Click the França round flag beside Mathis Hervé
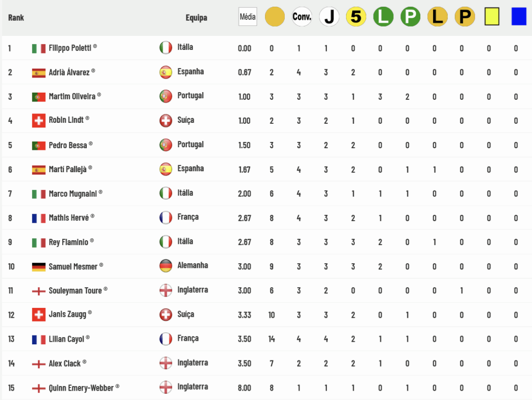Viewport: 532px width, 400px height. click(166, 217)
